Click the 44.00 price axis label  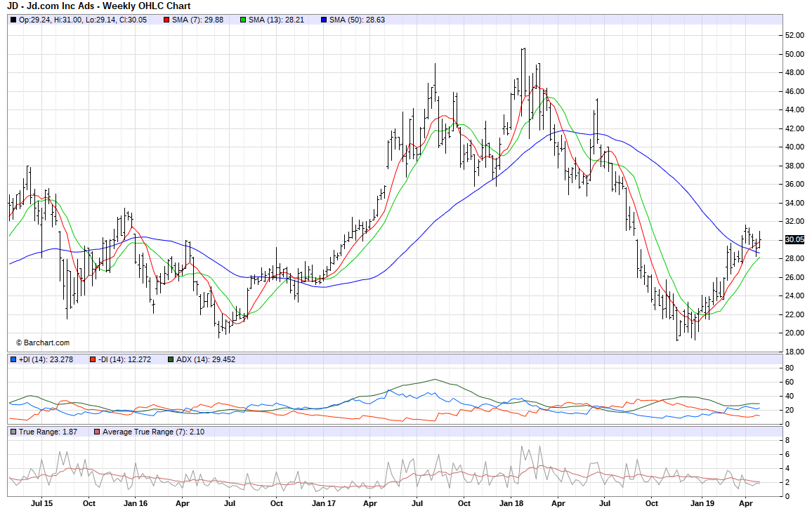pyautogui.click(x=795, y=109)
